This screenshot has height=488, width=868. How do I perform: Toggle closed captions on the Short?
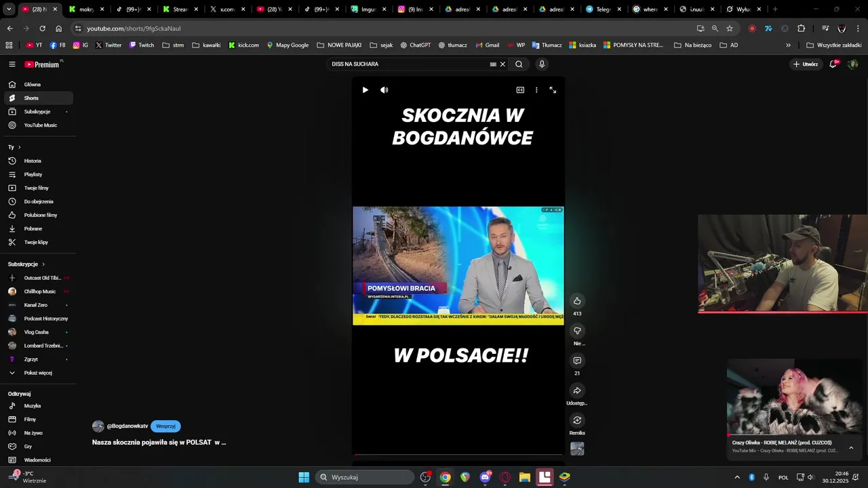click(x=520, y=90)
